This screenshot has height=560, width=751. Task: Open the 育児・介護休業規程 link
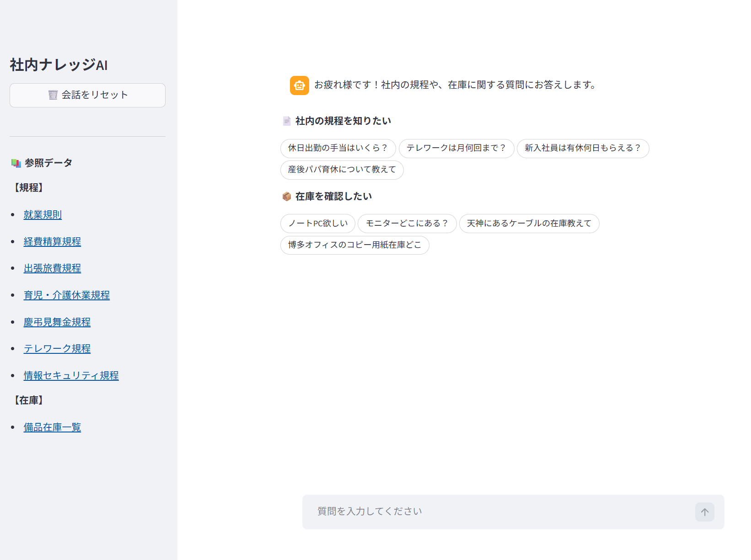click(67, 295)
